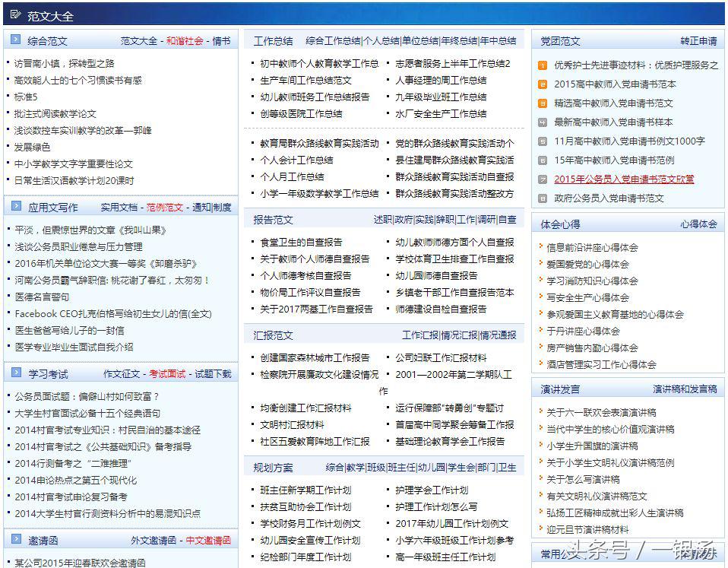Open the red 2015年公务员入党申请书范文欣赏 link
The height and width of the screenshot is (568, 728).
click(624, 179)
